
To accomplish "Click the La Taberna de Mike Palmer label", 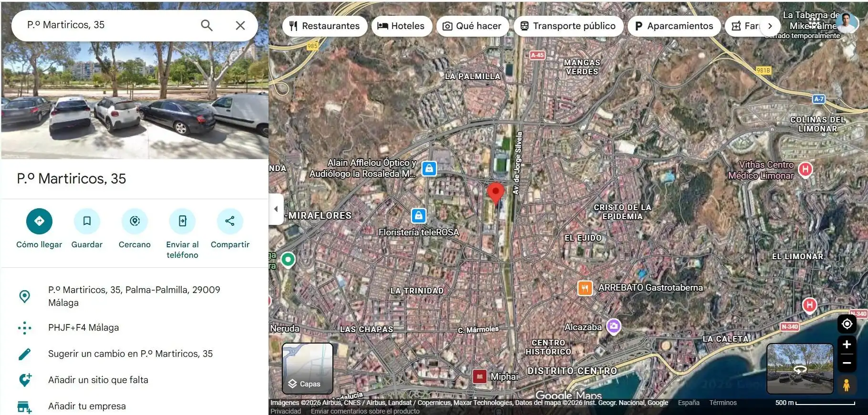I will tap(811, 20).
